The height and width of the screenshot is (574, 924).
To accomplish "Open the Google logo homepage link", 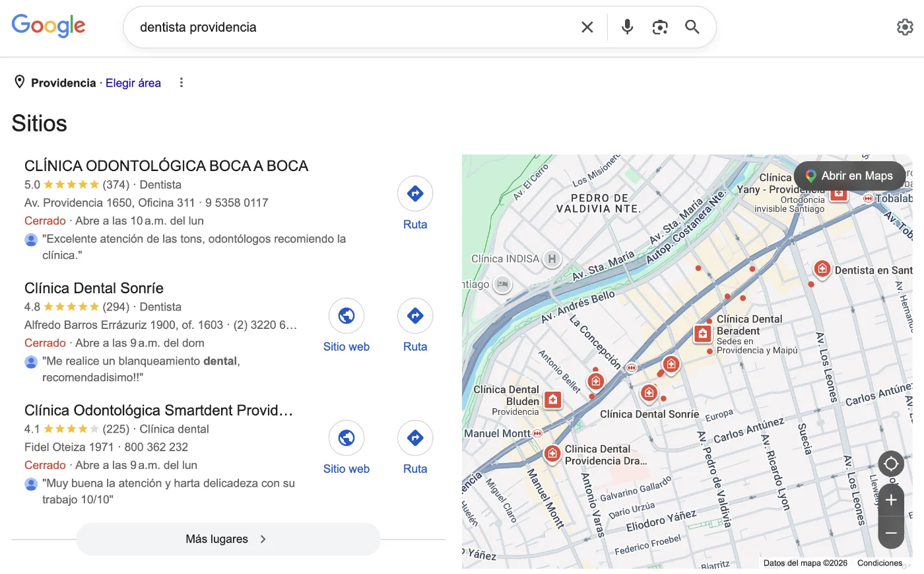I will coord(48,26).
